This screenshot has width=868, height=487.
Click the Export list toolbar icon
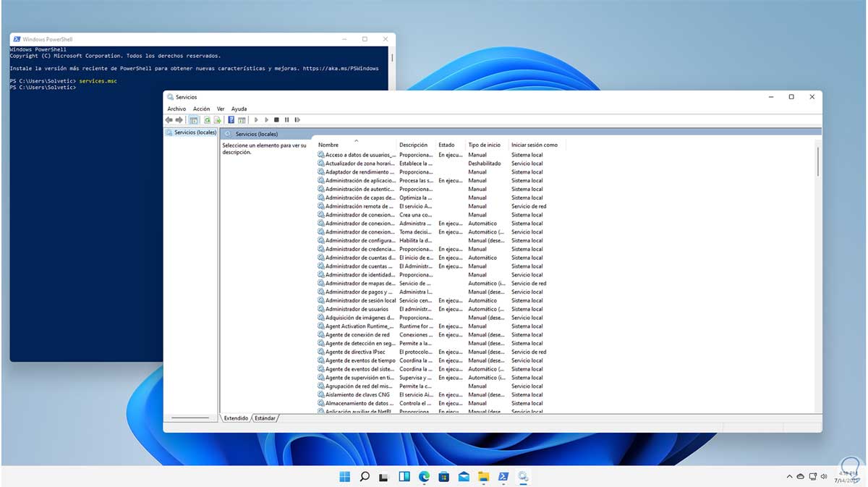(x=217, y=120)
